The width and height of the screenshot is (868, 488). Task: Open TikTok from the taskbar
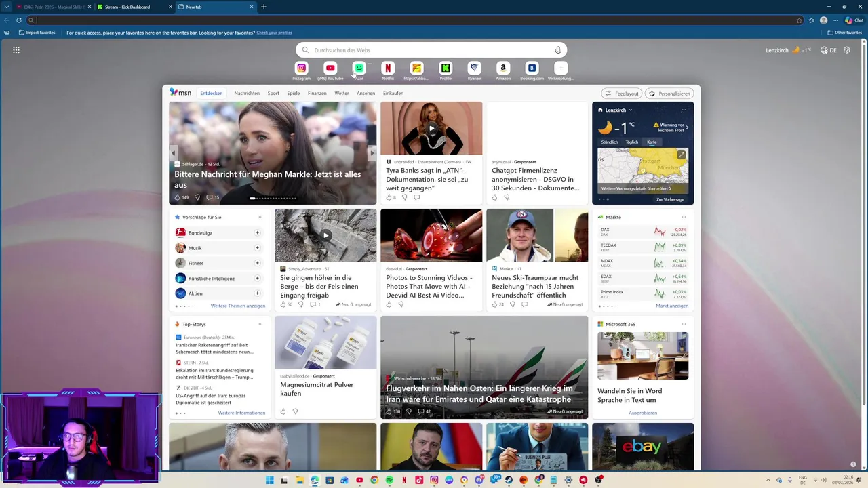pyautogui.click(x=419, y=480)
